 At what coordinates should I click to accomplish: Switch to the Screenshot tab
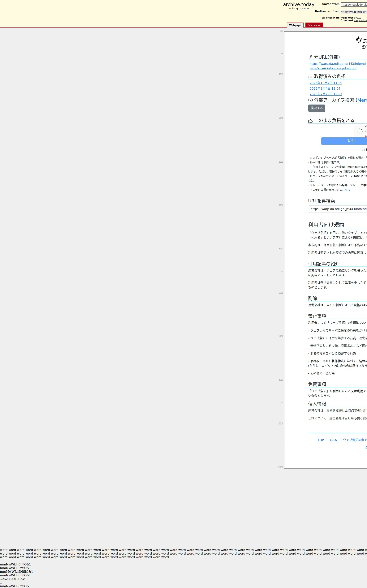(314, 25)
